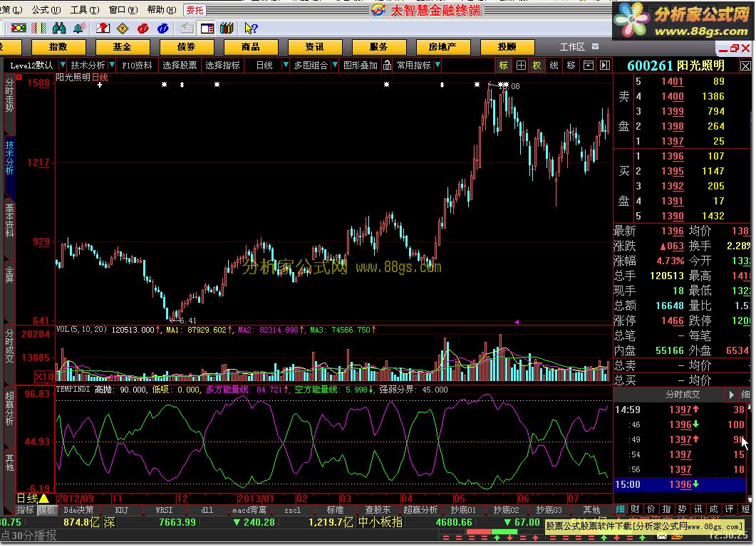Click the 移 move icon
This screenshot has width=756, height=547.
(x=571, y=65)
